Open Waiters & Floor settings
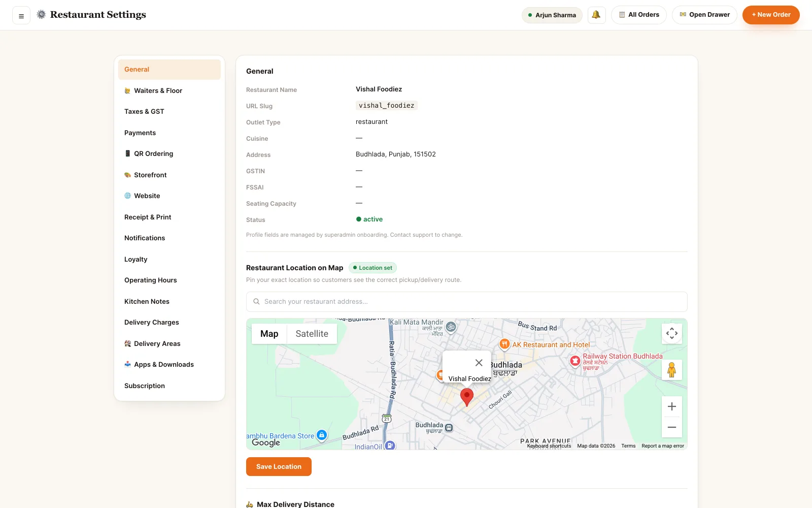The image size is (812, 508). [x=170, y=90]
